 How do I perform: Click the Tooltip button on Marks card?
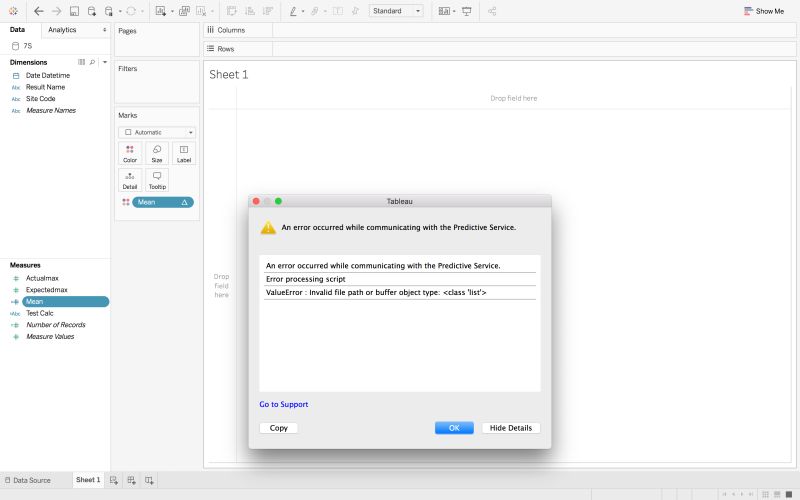click(x=157, y=180)
